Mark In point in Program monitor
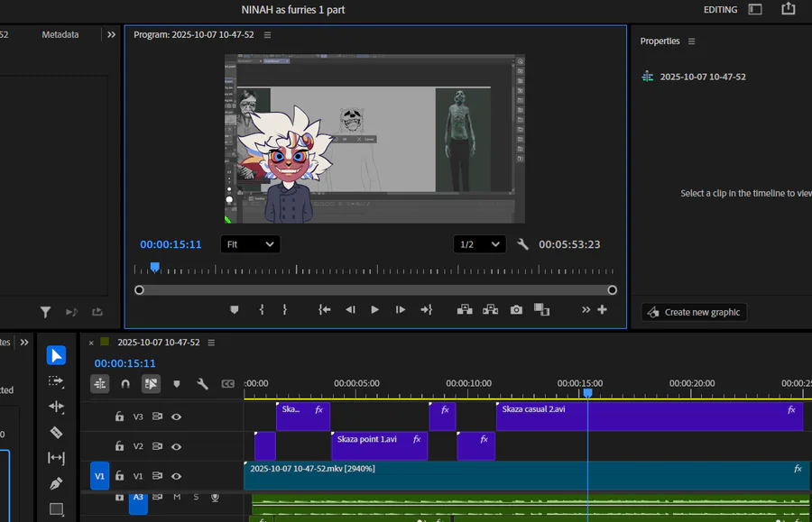The image size is (812, 522). click(262, 310)
